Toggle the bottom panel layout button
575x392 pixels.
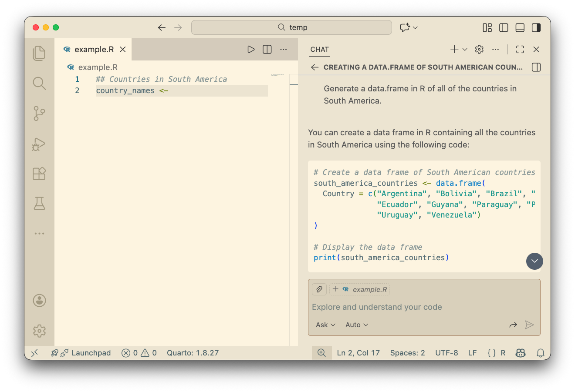pyautogui.click(x=520, y=28)
